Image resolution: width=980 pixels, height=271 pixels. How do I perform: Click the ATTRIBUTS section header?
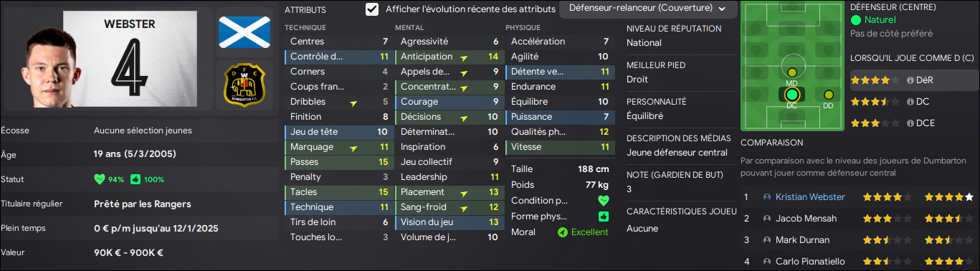[305, 10]
